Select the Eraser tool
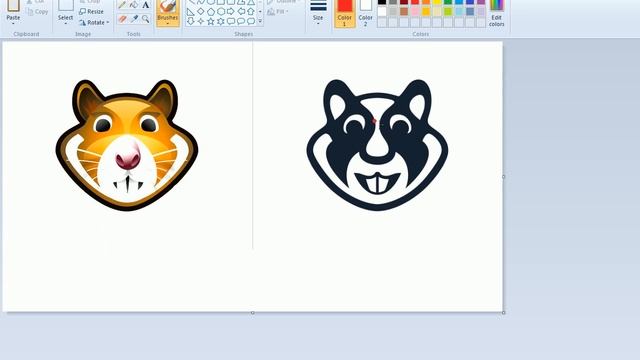This screenshot has width=640, height=360. pos(122,19)
